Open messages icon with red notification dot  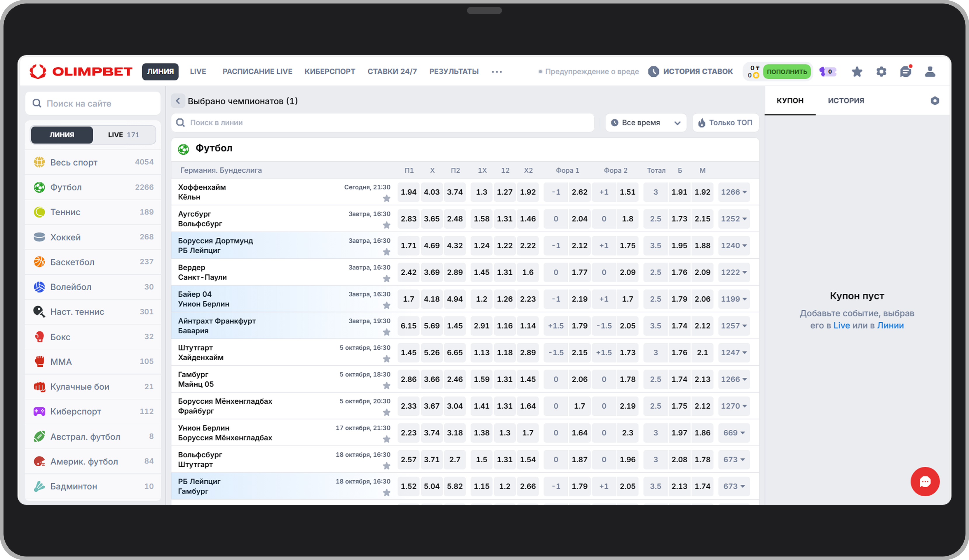906,72
